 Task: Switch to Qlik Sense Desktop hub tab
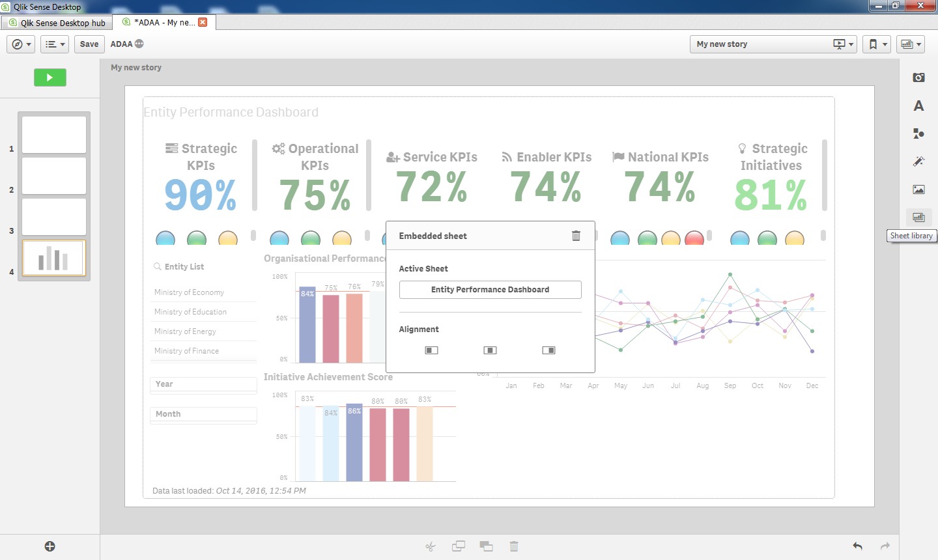click(57, 23)
